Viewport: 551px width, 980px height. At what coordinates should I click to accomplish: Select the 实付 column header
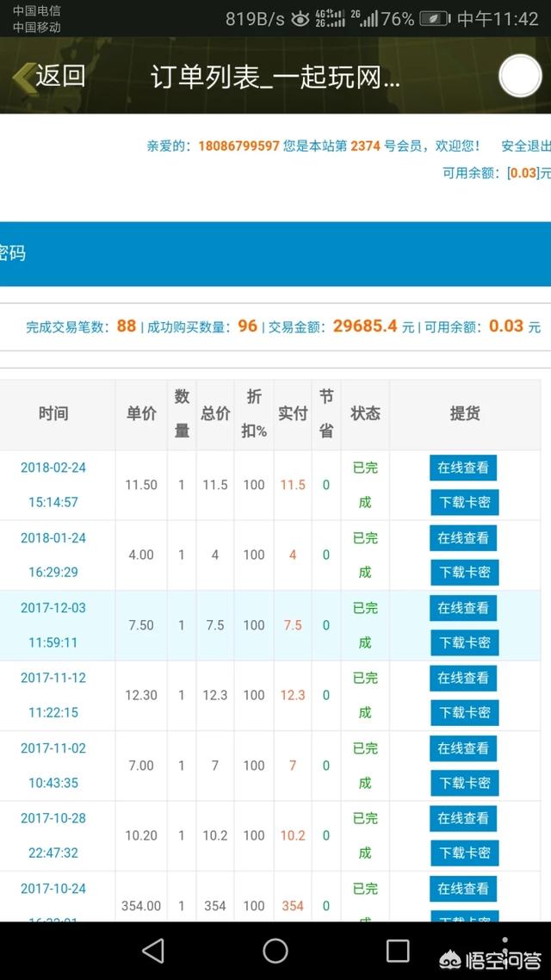(x=293, y=414)
